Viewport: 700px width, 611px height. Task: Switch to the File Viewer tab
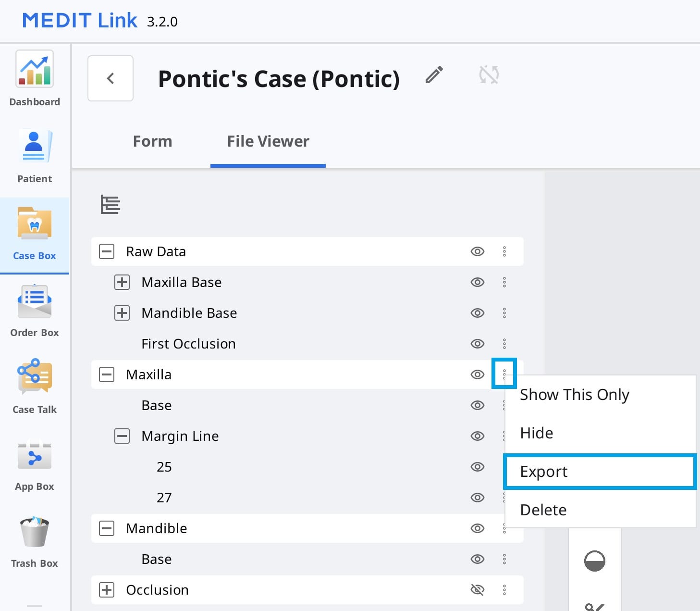(x=268, y=141)
